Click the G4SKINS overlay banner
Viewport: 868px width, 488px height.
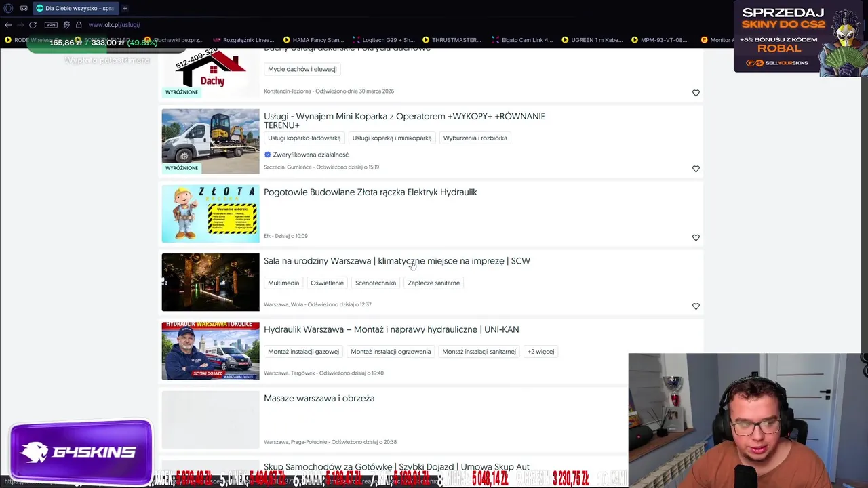[x=81, y=452]
